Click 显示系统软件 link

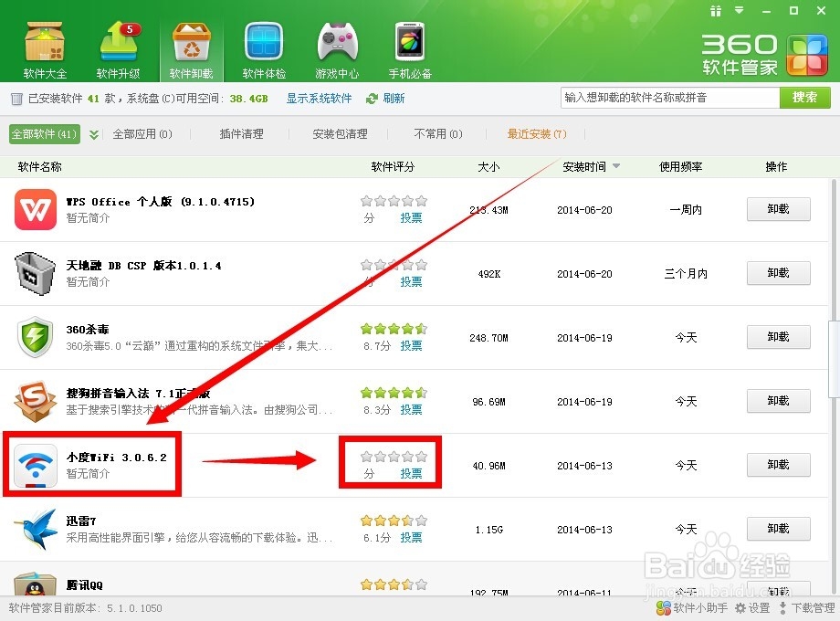pos(319,99)
